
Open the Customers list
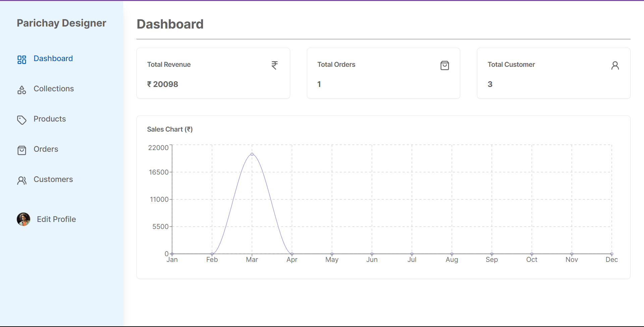point(53,179)
